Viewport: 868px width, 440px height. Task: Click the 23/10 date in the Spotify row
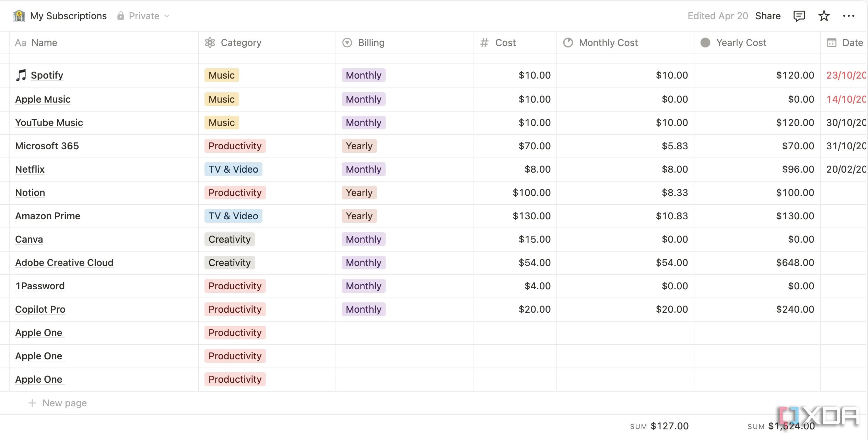point(846,75)
